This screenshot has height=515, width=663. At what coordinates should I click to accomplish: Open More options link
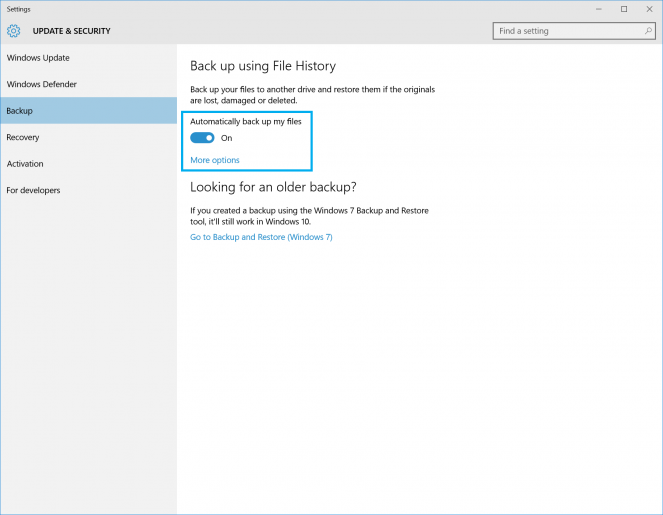pyautogui.click(x=215, y=160)
